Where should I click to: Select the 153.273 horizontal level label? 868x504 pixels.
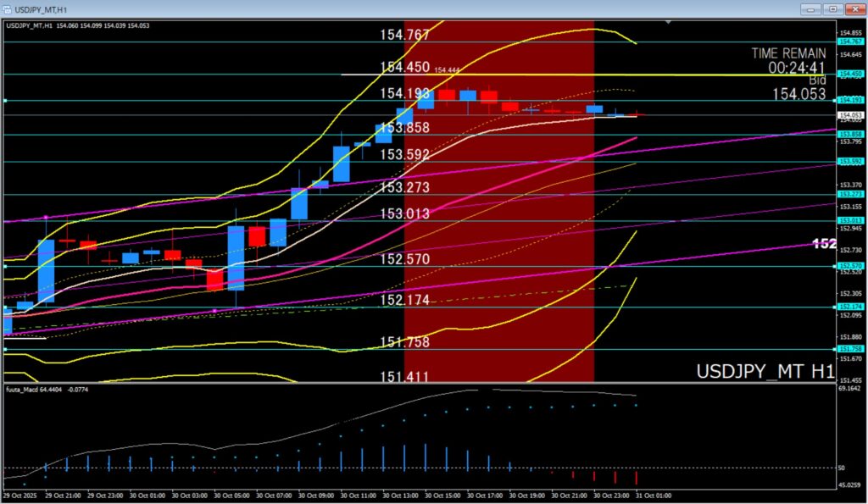(404, 187)
